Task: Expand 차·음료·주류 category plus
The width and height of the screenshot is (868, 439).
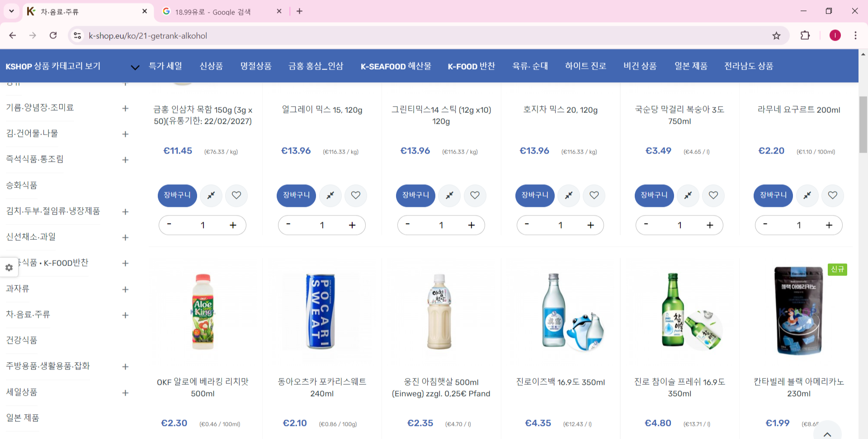Action: tap(125, 315)
